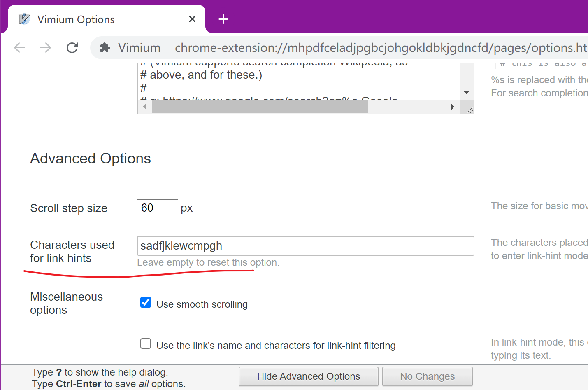The width and height of the screenshot is (588, 390).
Task: Select the link hint characters text field
Action: [305, 245]
